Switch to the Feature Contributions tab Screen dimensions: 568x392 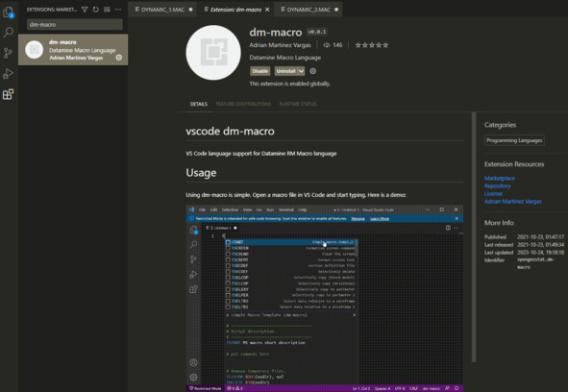[243, 104]
